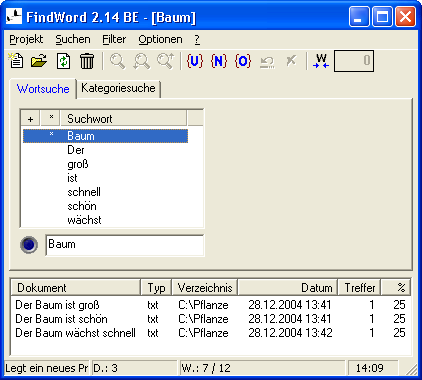Click the greyed undo arrow icon
This screenshot has height=380, width=422.
coord(267,62)
